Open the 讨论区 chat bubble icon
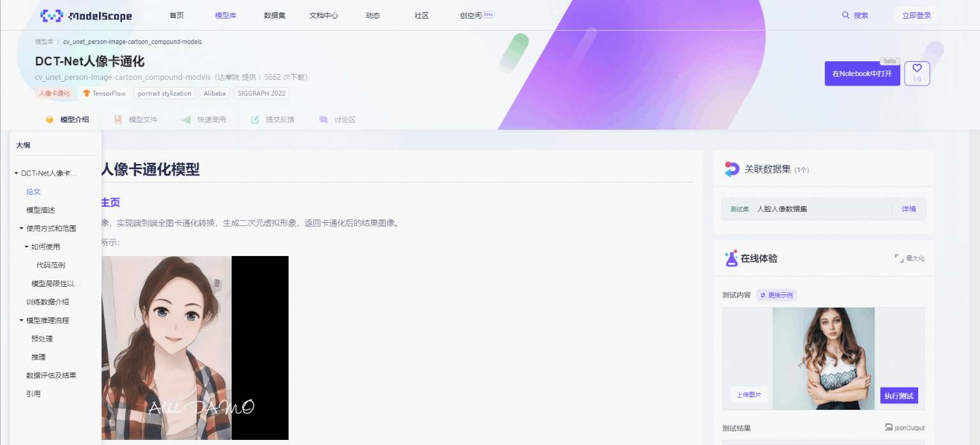 323,119
